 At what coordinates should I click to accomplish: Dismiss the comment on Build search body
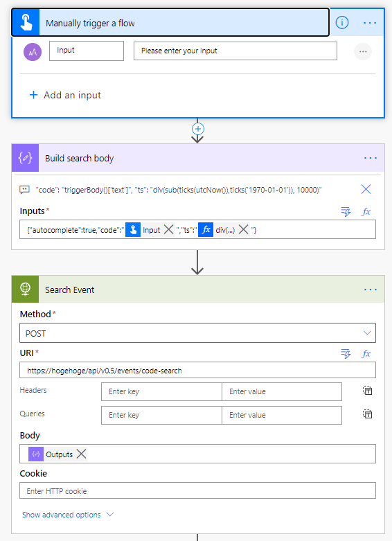[366, 189]
